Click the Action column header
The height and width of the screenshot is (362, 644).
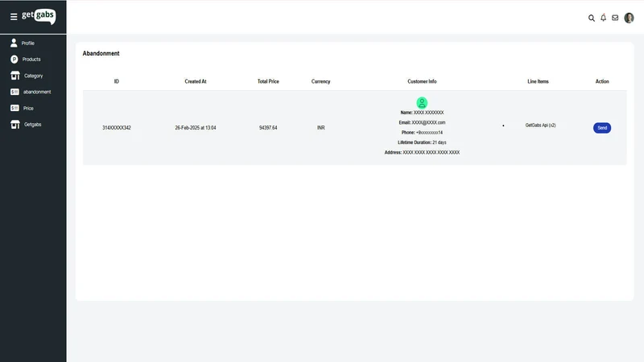[x=602, y=81]
